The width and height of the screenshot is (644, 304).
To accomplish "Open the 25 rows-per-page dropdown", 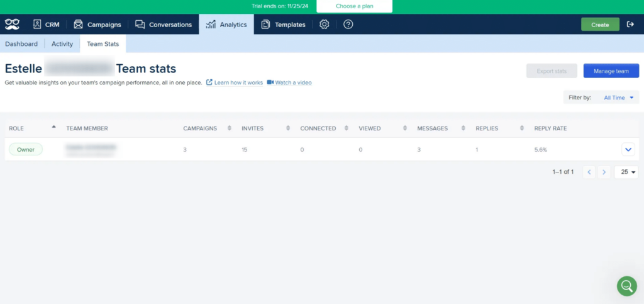I will (x=626, y=172).
